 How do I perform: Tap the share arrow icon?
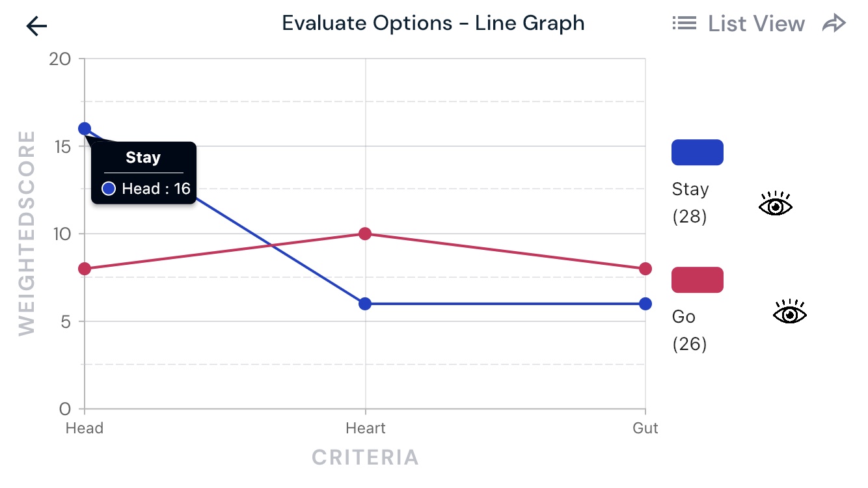click(834, 24)
